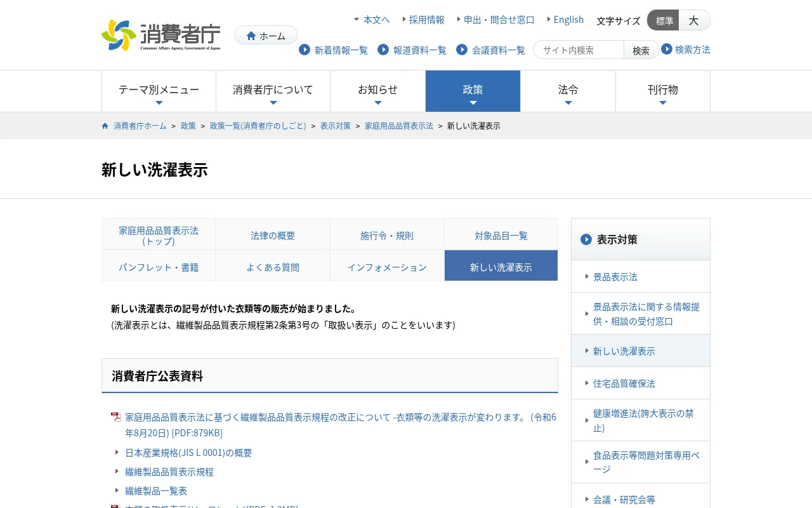Open the 繊維製品一覧表 link
812x508 pixels.
click(x=156, y=491)
